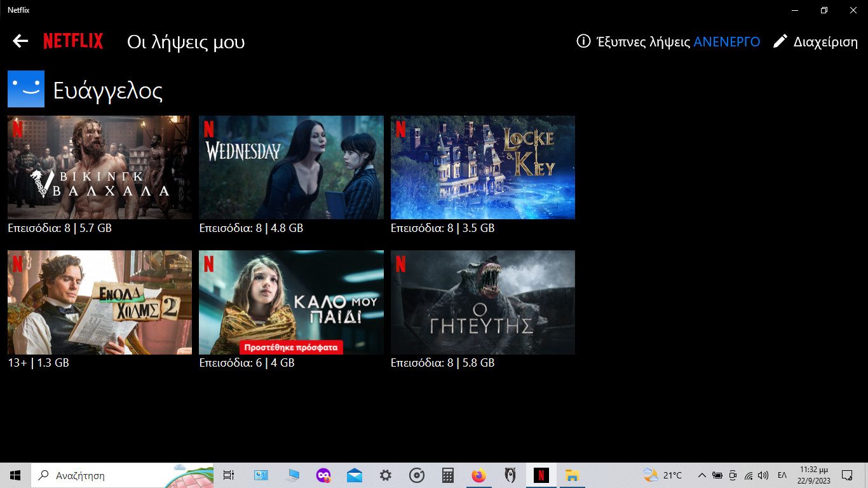Image resolution: width=868 pixels, height=488 pixels.
Task: Click the text 'Επεισόδια: 8 | 5.8 GB'
Action: point(442,363)
